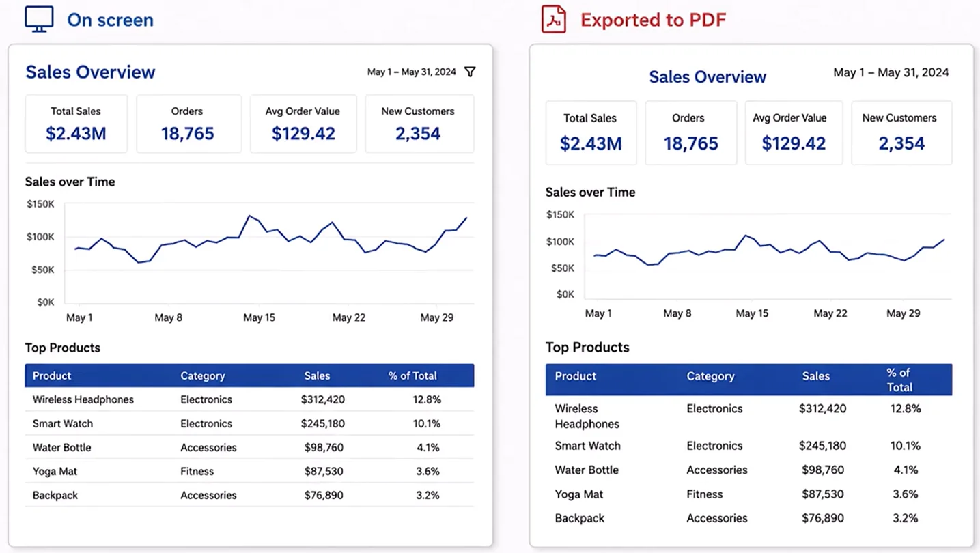Click 12.8% value in PDF table

click(906, 408)
